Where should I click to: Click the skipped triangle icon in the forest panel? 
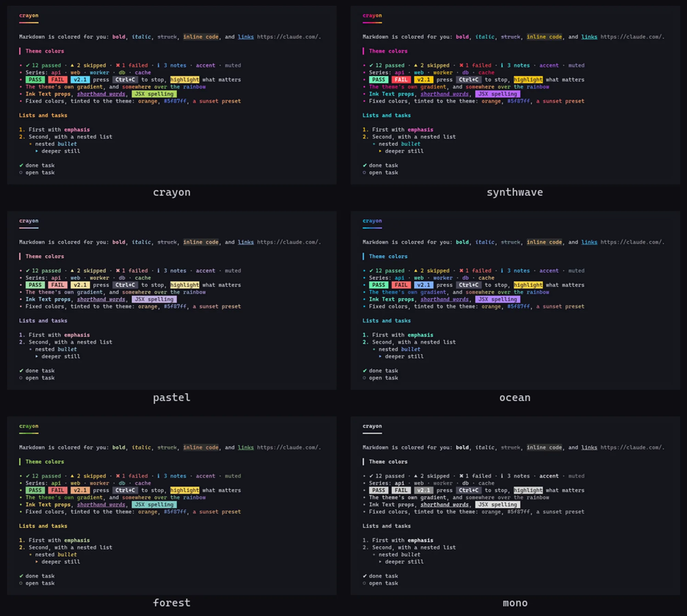click(72, 476)
